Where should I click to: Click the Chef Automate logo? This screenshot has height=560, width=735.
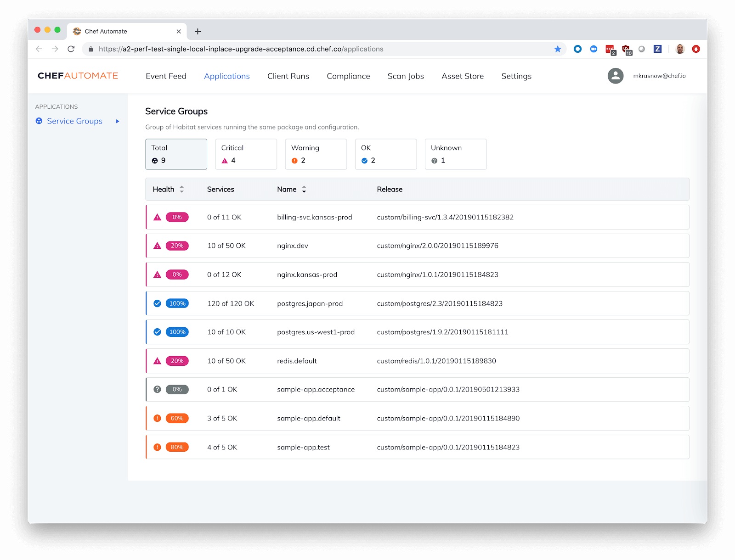[78, 76]
